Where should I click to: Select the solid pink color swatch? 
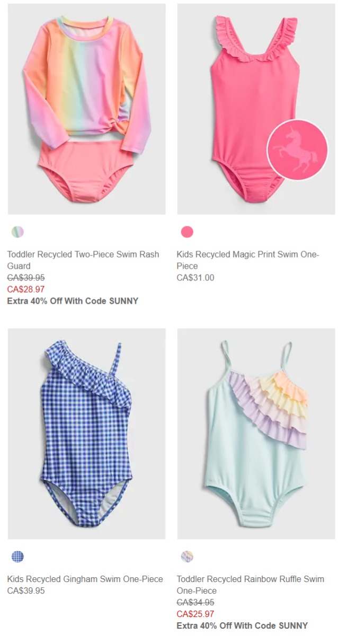pos(187,232)
